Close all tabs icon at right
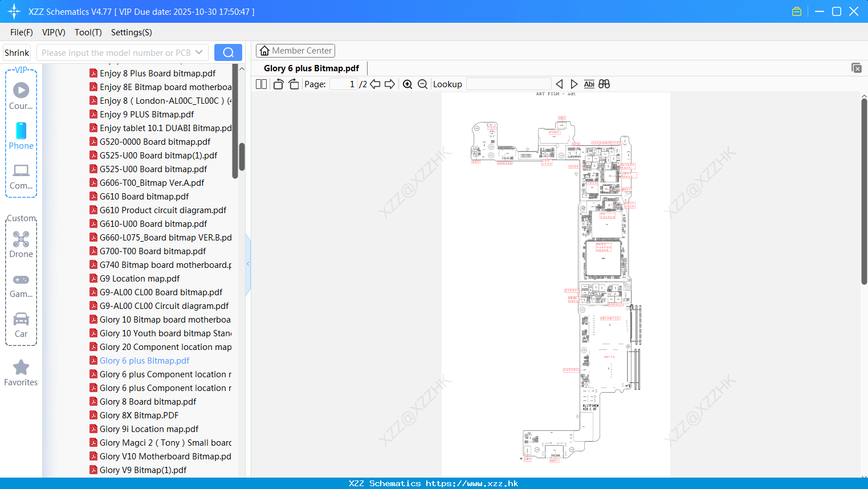Screen dimensions: 868x489 click(856, 68)
